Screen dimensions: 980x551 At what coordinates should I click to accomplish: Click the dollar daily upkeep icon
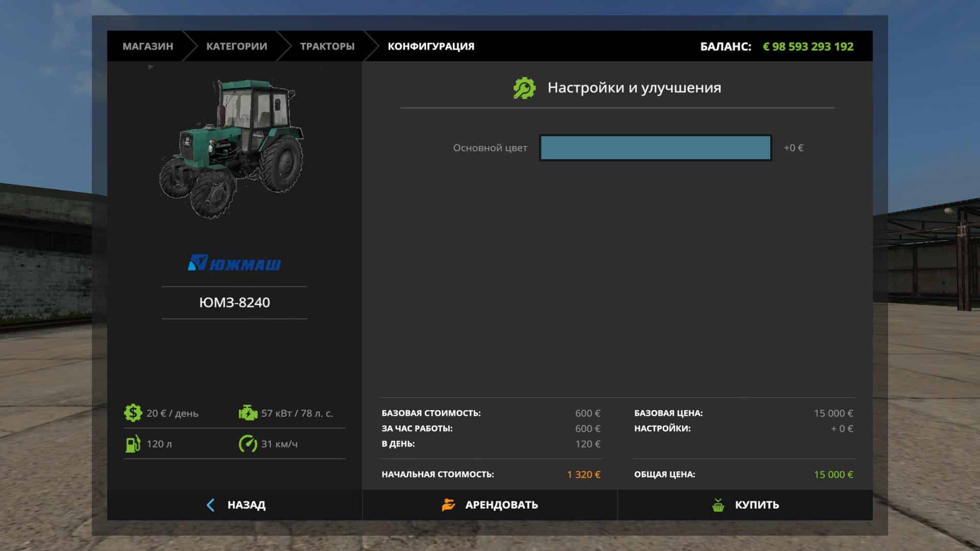point(133,413)
